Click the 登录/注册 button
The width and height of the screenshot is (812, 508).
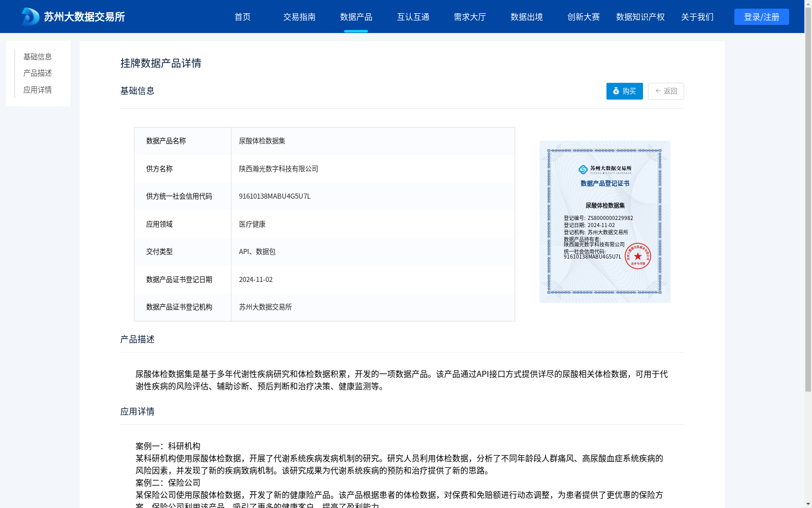tap(762, 17)
